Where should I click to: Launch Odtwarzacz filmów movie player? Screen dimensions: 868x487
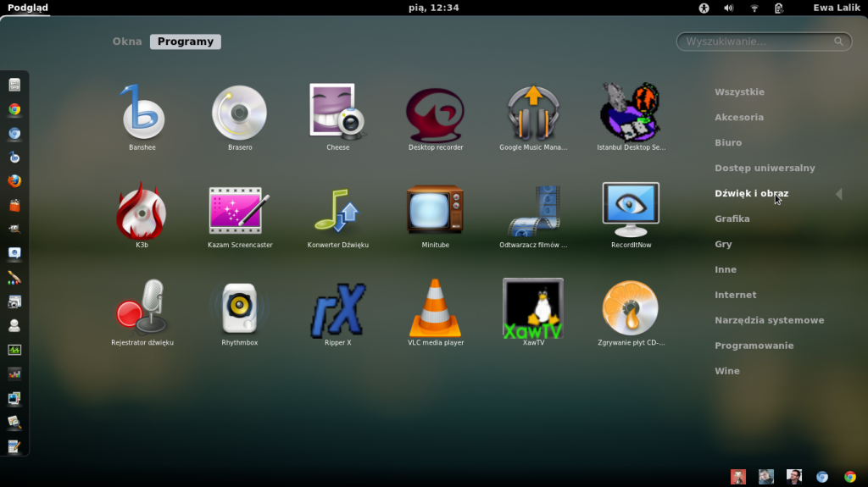click(x=533, y=215)
